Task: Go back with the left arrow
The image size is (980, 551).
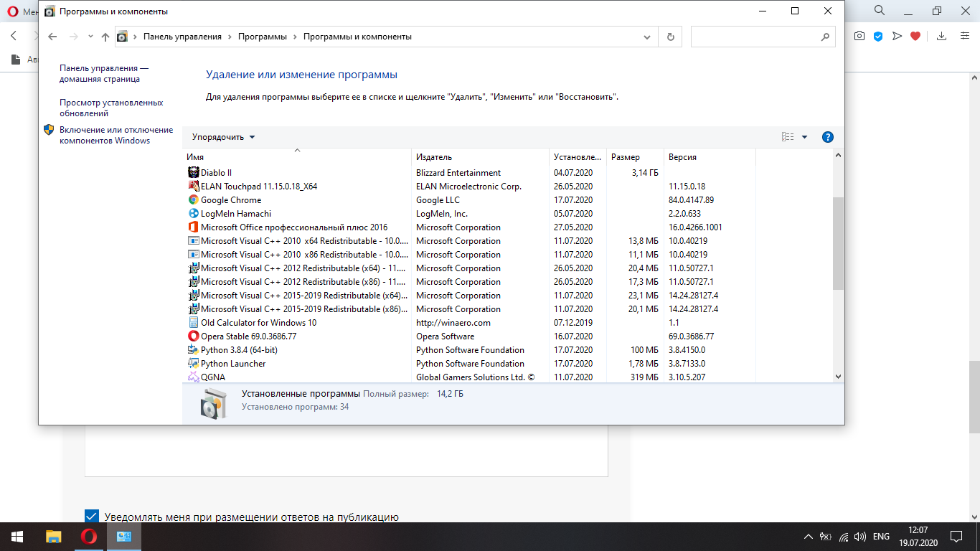Action: [x=52, y=37]
